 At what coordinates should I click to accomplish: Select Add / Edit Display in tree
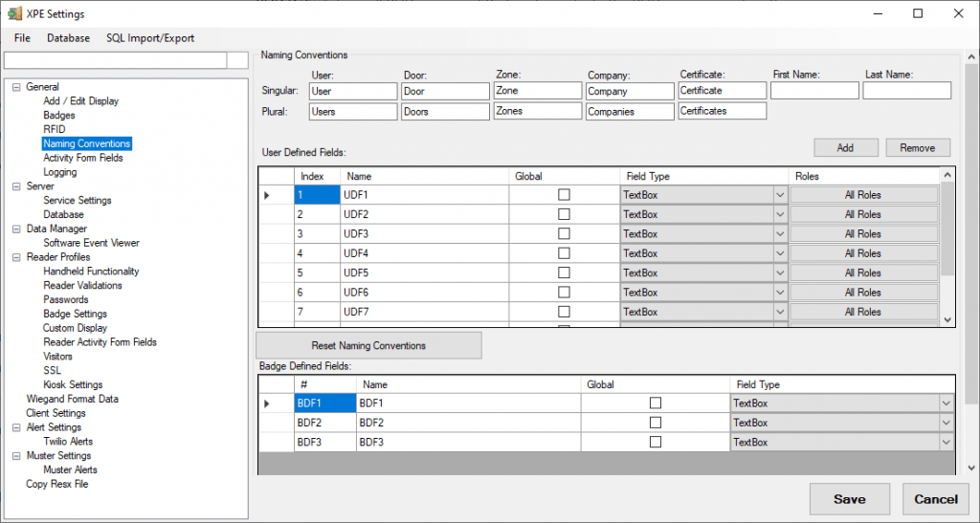80,101
